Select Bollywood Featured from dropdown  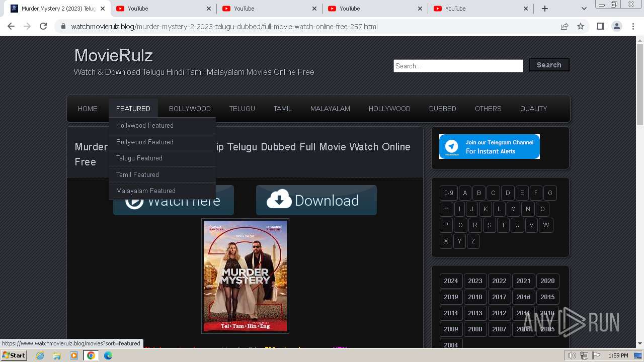coord(162,142)
